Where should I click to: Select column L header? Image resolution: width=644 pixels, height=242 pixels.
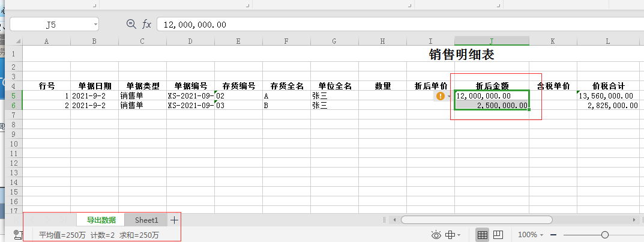tap(608, 41)
